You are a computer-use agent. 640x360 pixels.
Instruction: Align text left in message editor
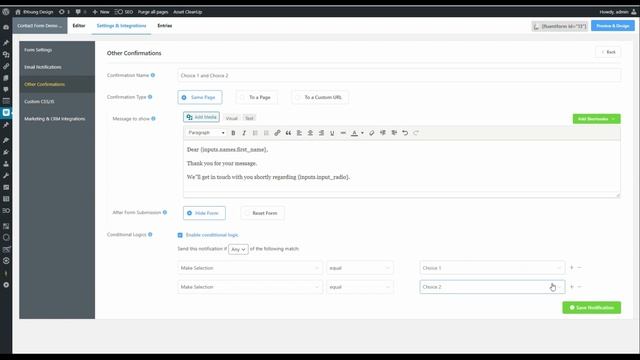pyautogui.click(x=299, y=133)
